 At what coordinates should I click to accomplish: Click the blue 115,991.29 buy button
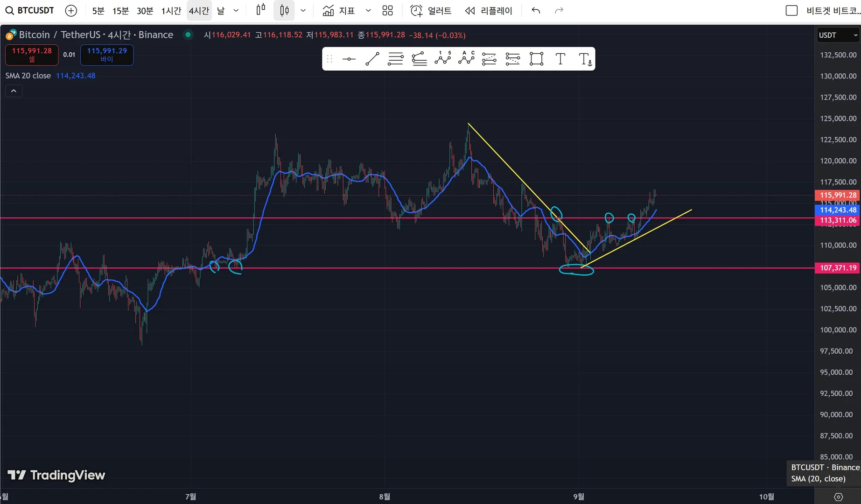point(107,55)
